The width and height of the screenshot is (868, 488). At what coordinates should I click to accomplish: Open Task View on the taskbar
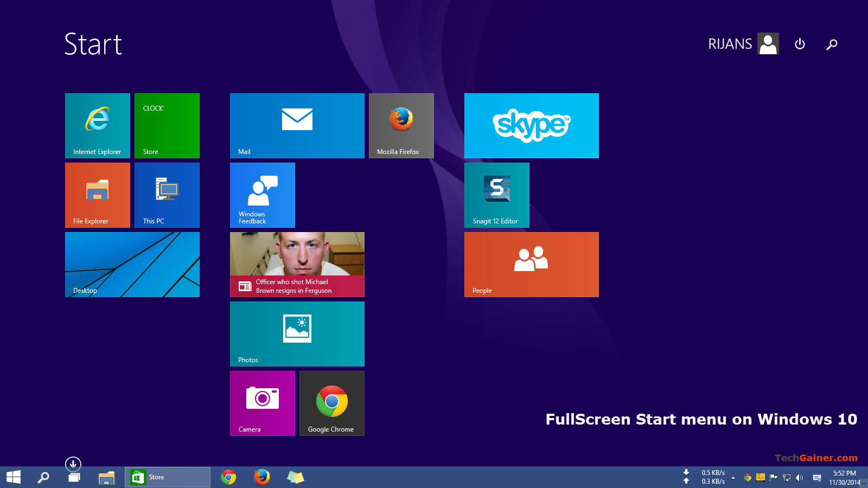73,477
